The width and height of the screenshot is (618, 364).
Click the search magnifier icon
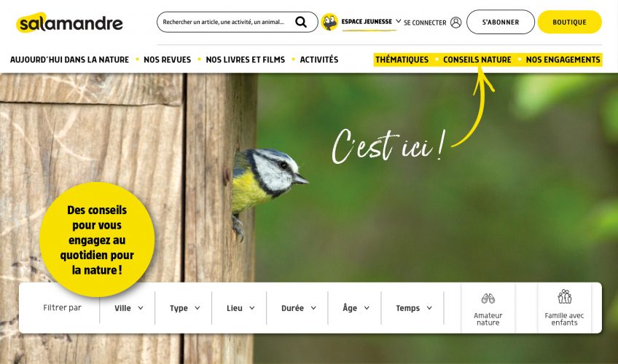click(x=301, y=22)
